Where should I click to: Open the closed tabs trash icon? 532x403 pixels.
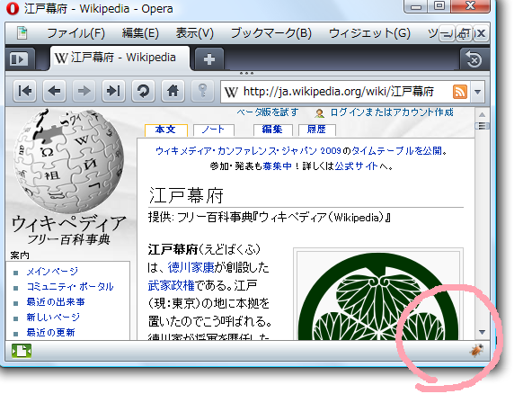[x=474, y=59]
